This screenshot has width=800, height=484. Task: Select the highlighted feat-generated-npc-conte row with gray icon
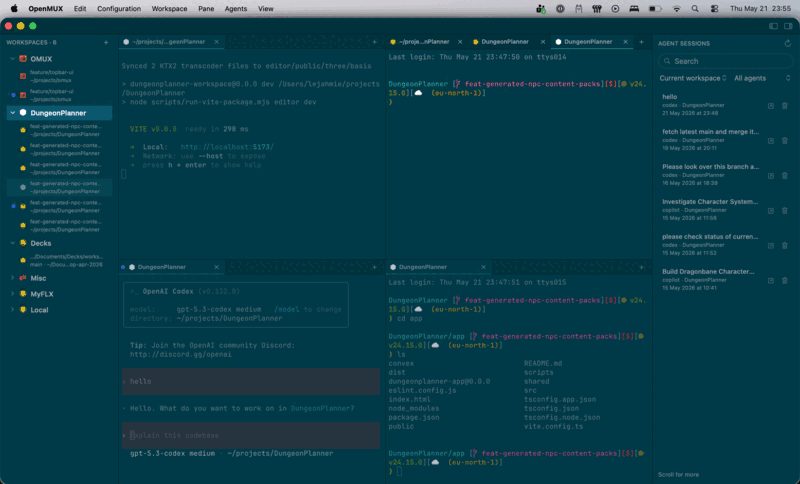(x=60, y=187)
